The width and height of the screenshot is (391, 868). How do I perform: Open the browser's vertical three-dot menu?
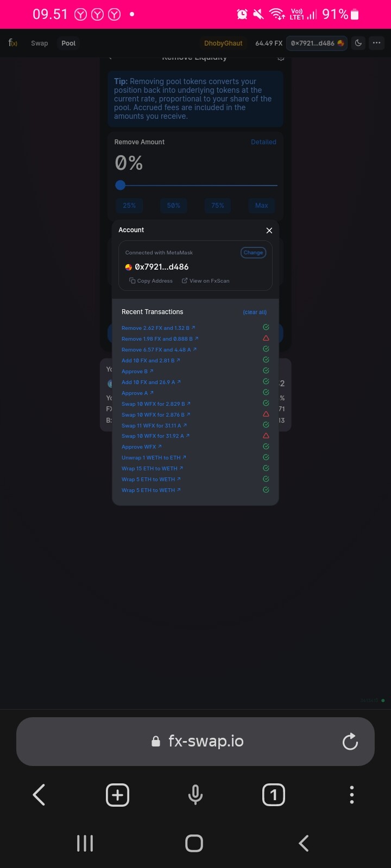(352, 795)
